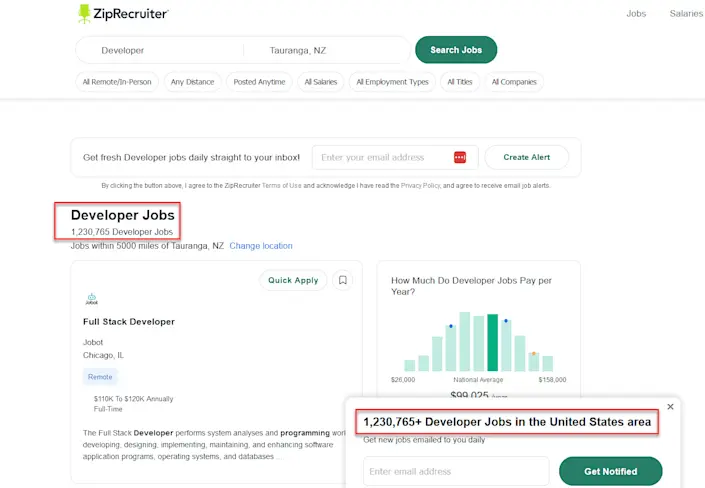Expand the All Remote/In-Person filter
705x488 pixels.
pyautogui.click(x=117, y=82)
